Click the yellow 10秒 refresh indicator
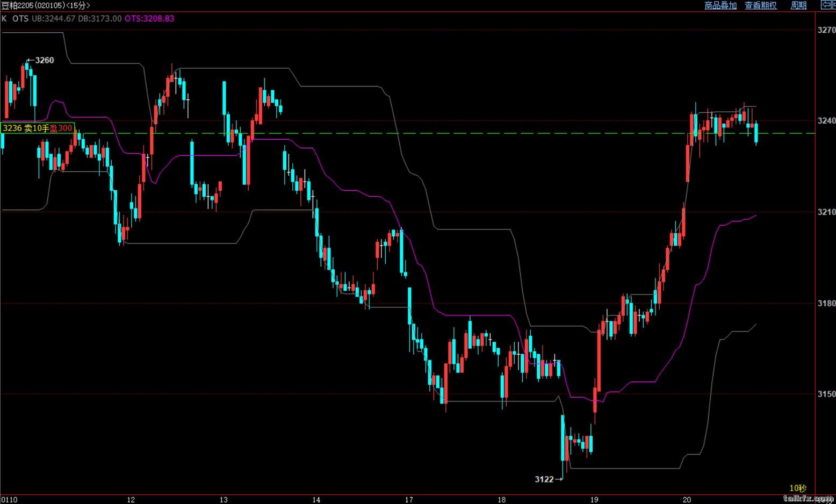Screen dimensions: 836x504 (x=798, y=488)
